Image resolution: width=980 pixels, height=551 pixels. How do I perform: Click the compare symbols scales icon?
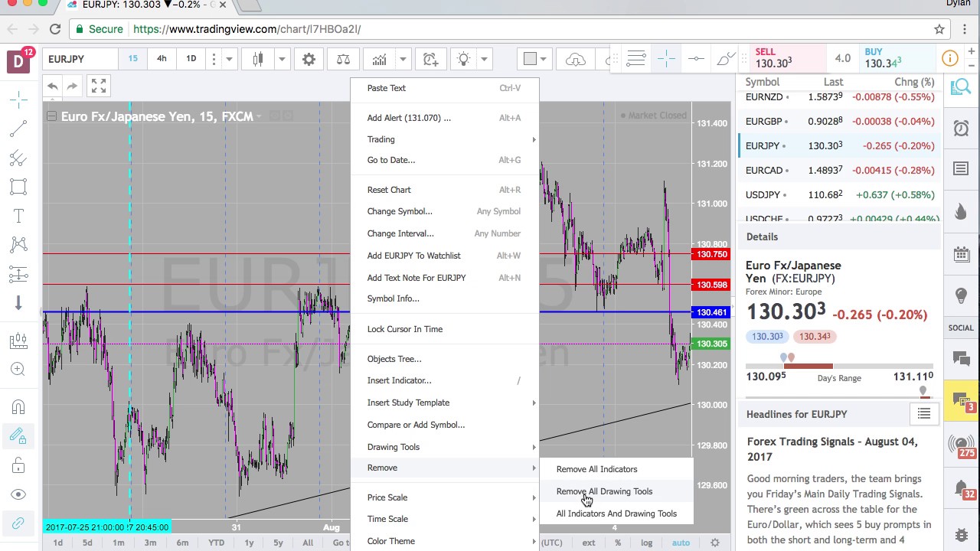tap(343, 59)
